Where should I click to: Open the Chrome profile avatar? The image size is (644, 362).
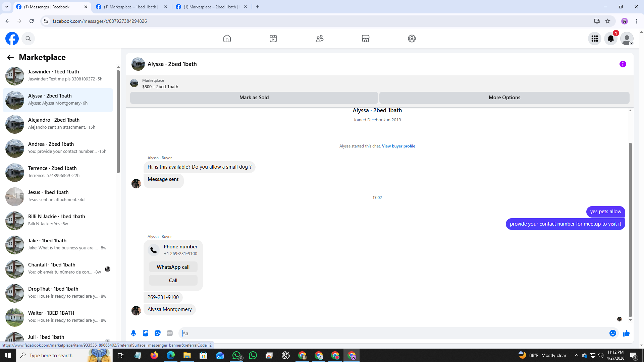[625, 21]
